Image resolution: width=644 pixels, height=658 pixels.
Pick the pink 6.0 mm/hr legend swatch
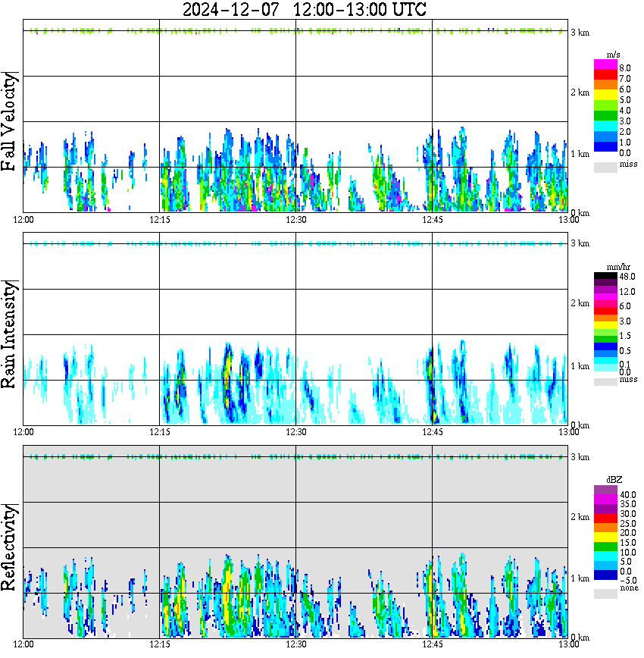point(605,303)
